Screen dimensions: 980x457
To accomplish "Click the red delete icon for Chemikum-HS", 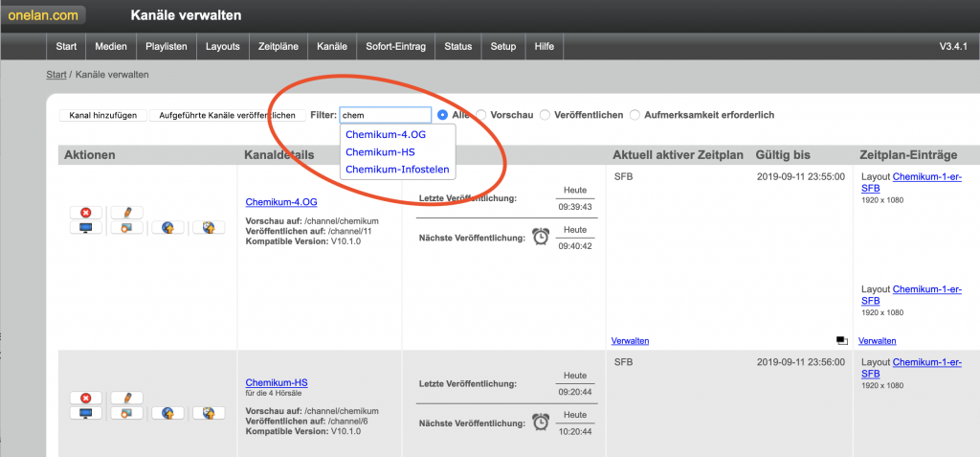I will (x=85, y=398).
